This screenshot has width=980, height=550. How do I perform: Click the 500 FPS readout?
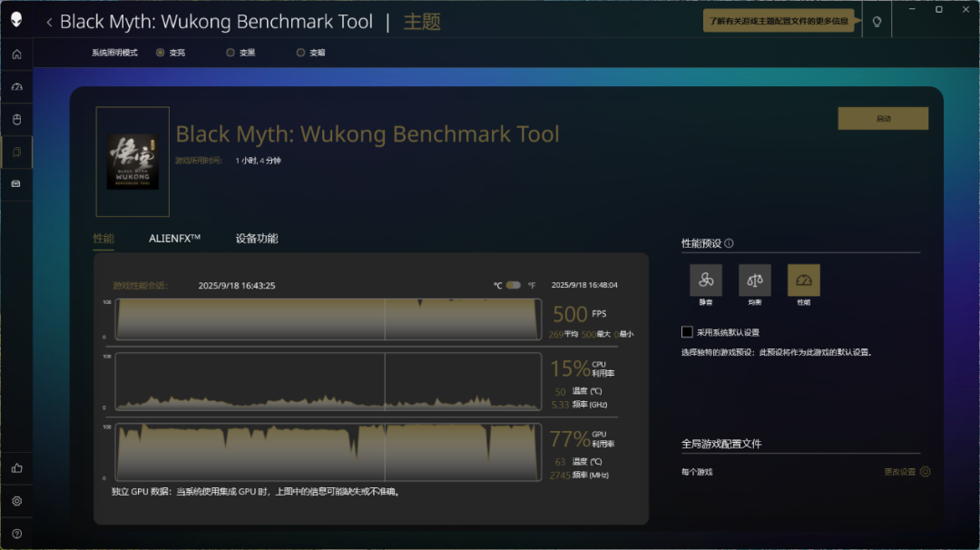coord(579,314)
